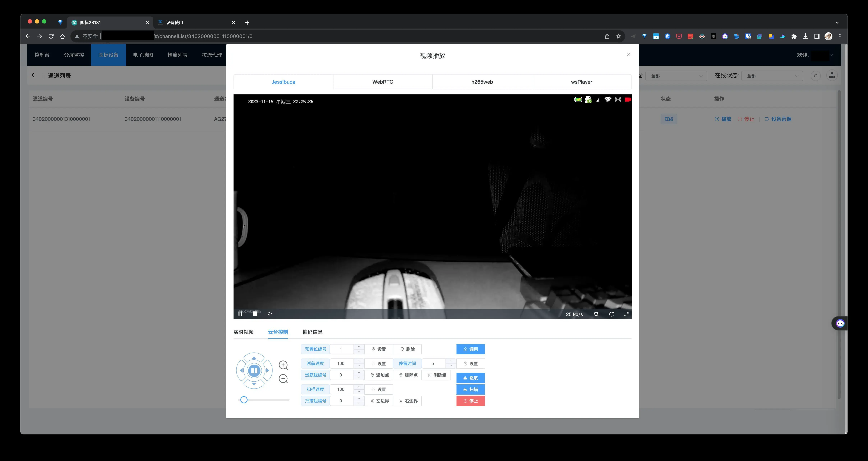The width and height of the screenshot is (868, 461).
Task: Open 在线状态 dropdown
Action: [772, 76]
